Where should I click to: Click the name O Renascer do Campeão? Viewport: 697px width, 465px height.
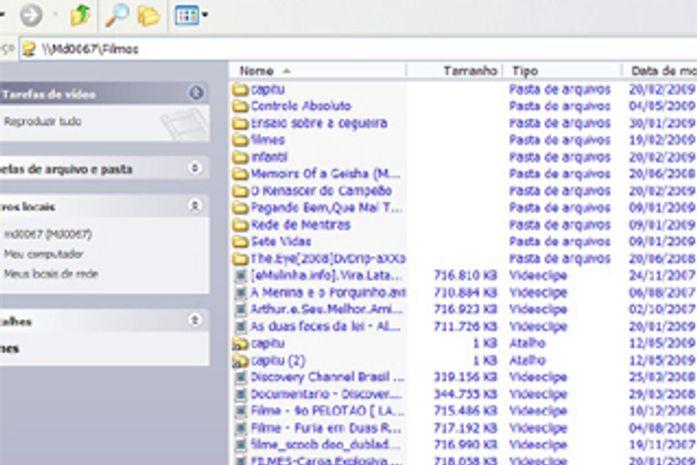(321, 191)
